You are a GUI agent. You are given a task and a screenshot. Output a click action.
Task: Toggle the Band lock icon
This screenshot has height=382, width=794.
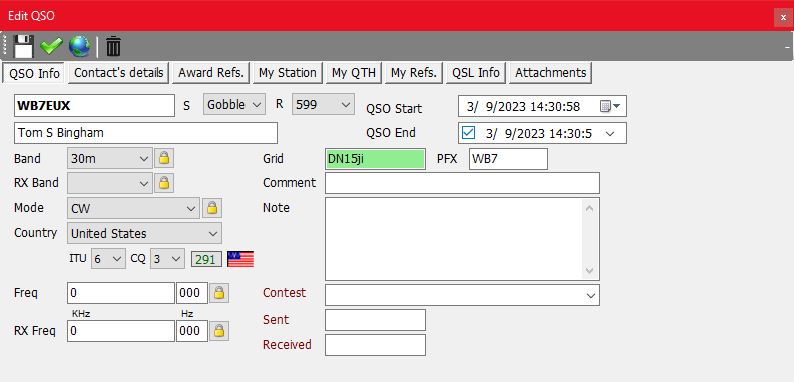point(164,159)
